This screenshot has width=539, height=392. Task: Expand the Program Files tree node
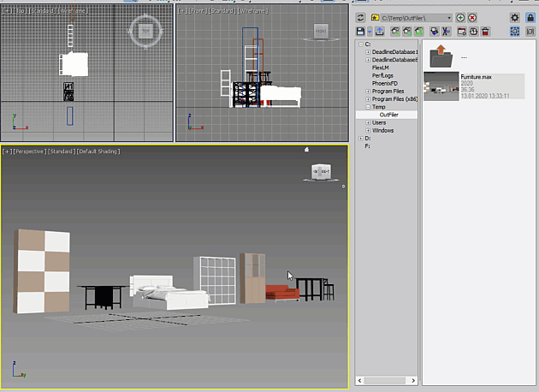click(368, 92)
